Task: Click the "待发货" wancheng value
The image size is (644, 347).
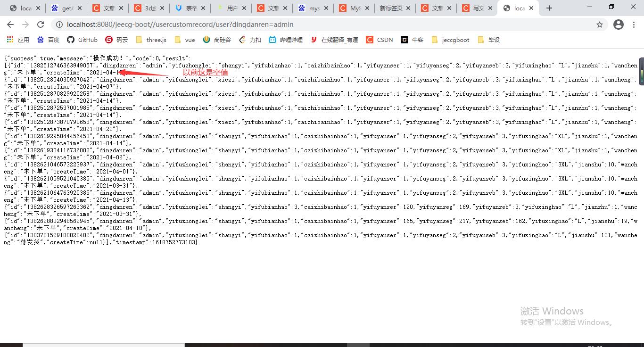Action: [x=30, y=242]
